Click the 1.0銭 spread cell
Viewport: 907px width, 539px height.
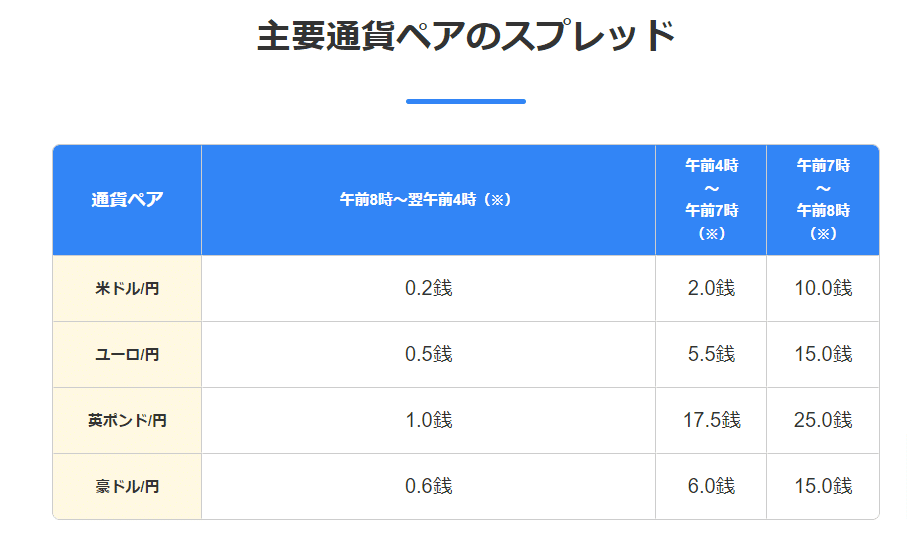point(428,420)
